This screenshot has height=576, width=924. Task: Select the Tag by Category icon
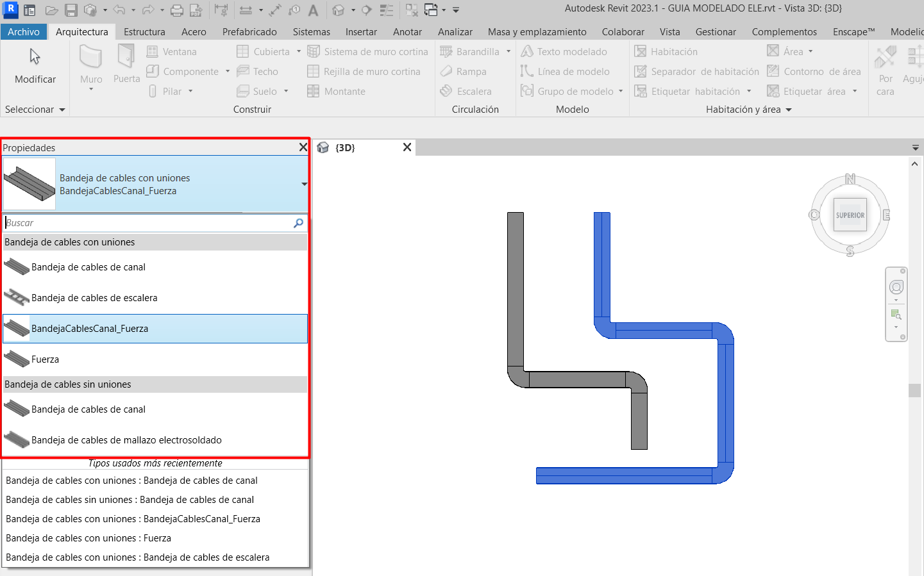(x=294, y=10)
